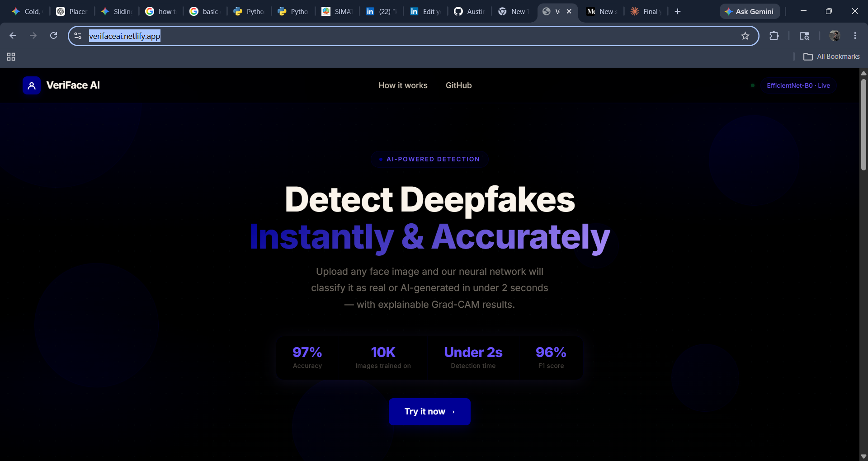
Task: Click the EfficientNet-B0 · Live badge
Action: 798,85
